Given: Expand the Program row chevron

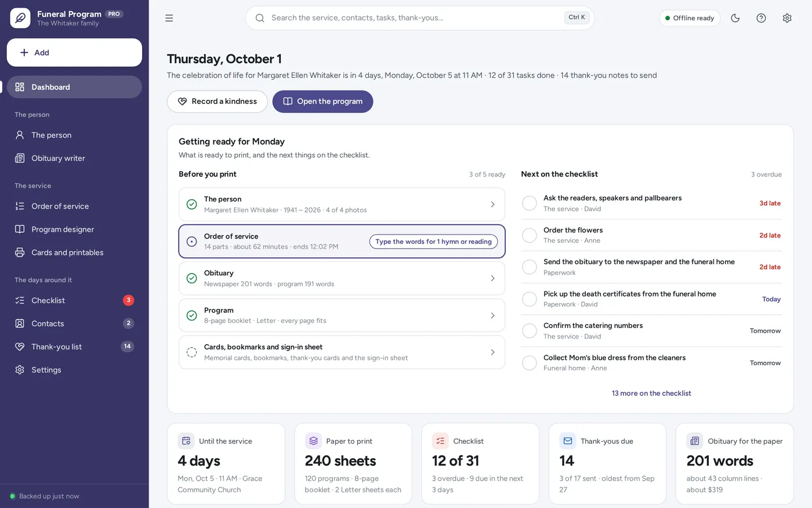Looking at the screenshot, I should [x=492, y=315].
